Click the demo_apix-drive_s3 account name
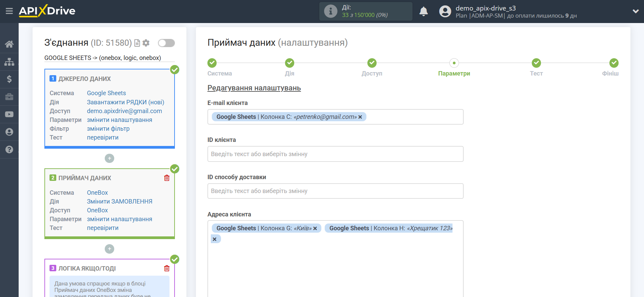 coord(485,8)
